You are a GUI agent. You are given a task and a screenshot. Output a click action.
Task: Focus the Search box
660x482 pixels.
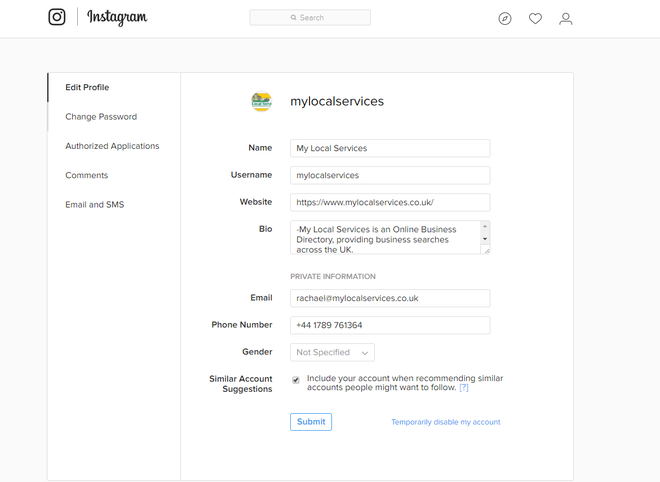310,18
